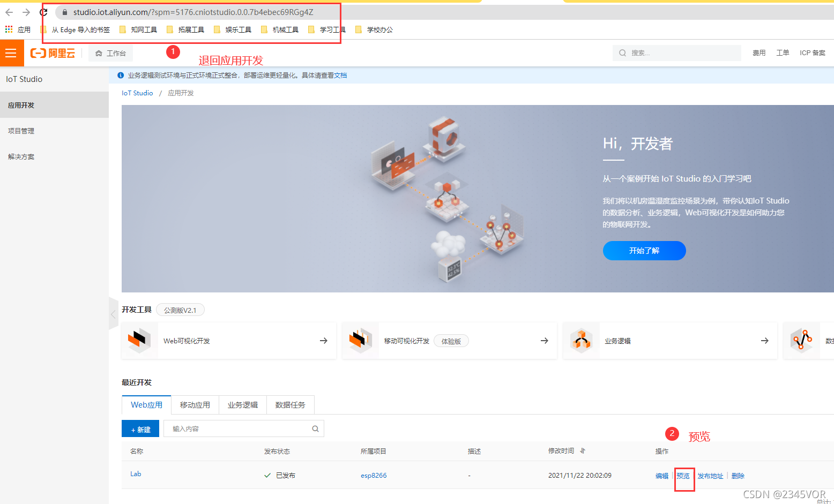Switch to the Web应用 tab
The image size is (834, 504).
click(x=146, y=405)
